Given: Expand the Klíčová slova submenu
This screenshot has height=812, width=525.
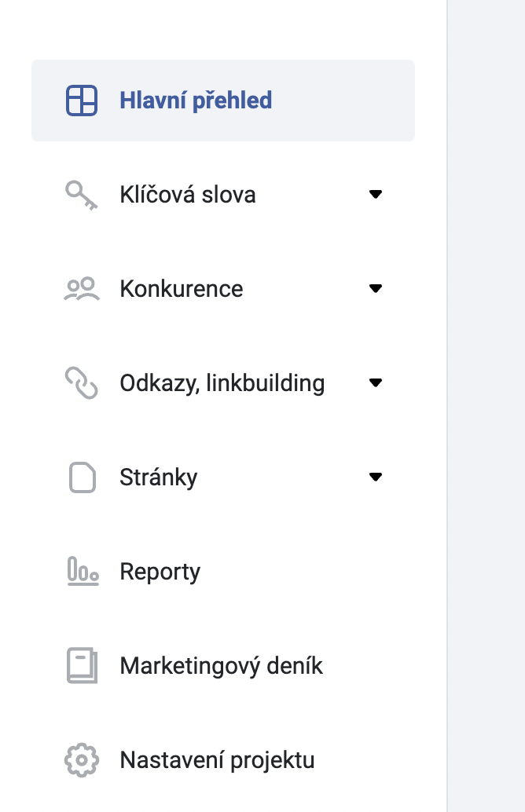Looking at the screenshot, I should tap(376, 194).
